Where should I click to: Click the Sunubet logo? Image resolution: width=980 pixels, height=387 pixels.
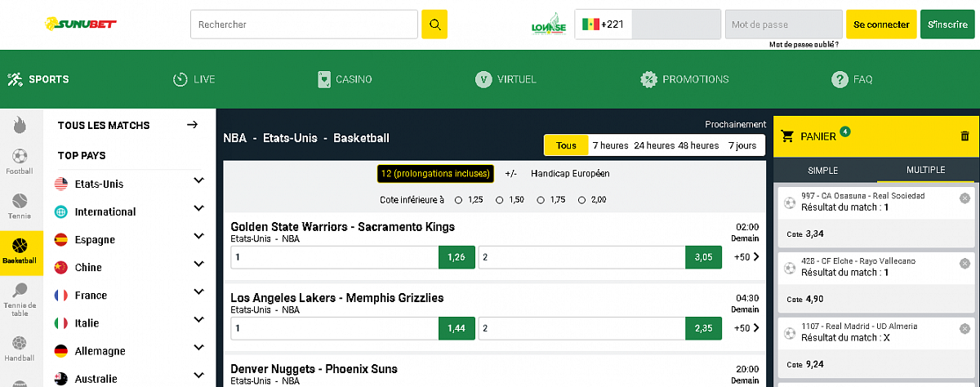(x=81, y=24)
